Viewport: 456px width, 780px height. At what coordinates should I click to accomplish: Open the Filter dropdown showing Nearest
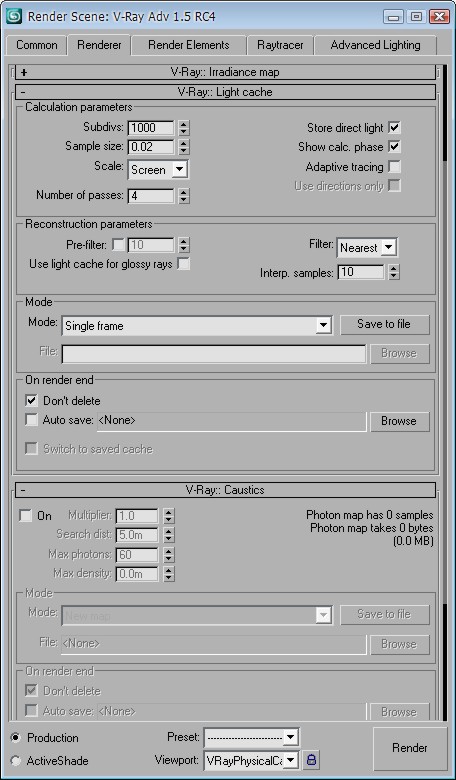[367, 247]
